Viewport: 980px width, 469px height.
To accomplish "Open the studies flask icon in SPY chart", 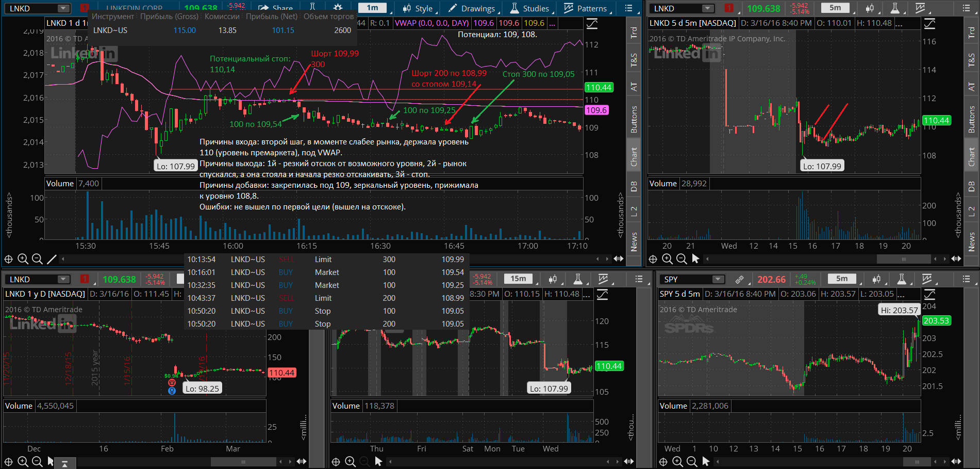I will (902, 279).
